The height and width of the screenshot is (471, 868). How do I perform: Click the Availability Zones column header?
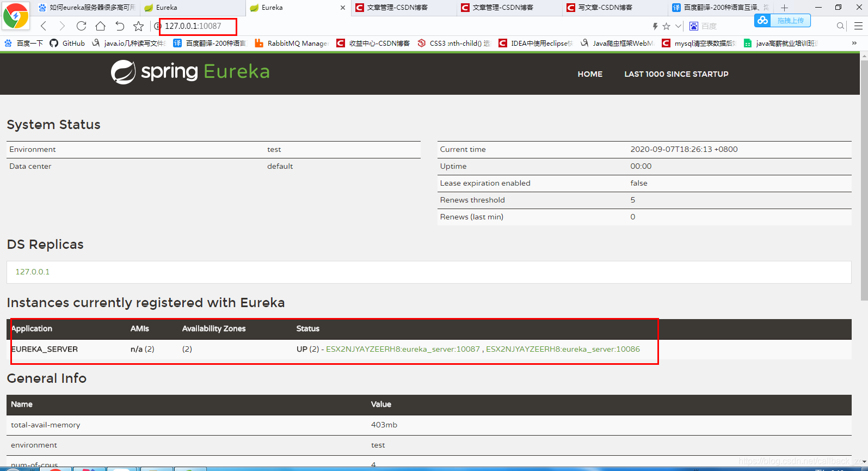click(x=214, y=328)
